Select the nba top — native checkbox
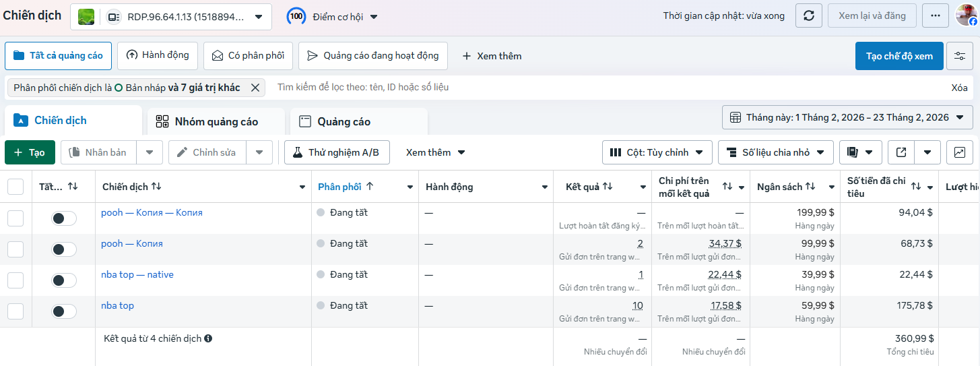The image size is (980, 366). click(15, 280)
